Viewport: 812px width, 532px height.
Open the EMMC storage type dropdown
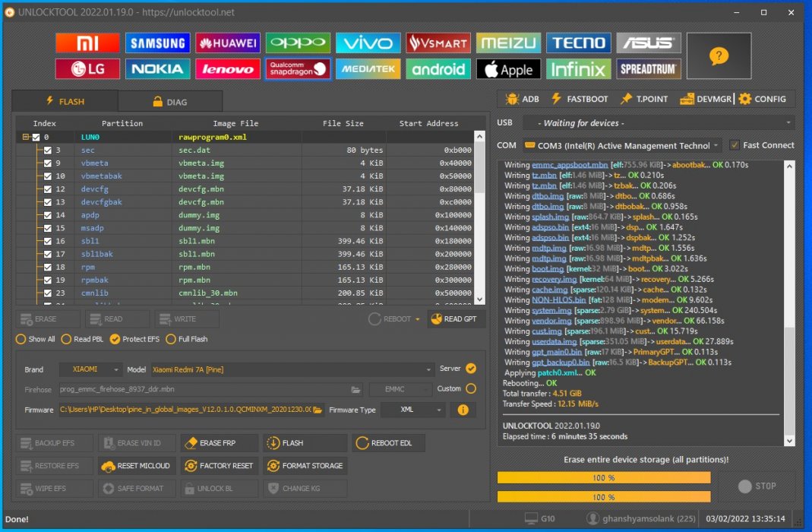coord(400,389)
